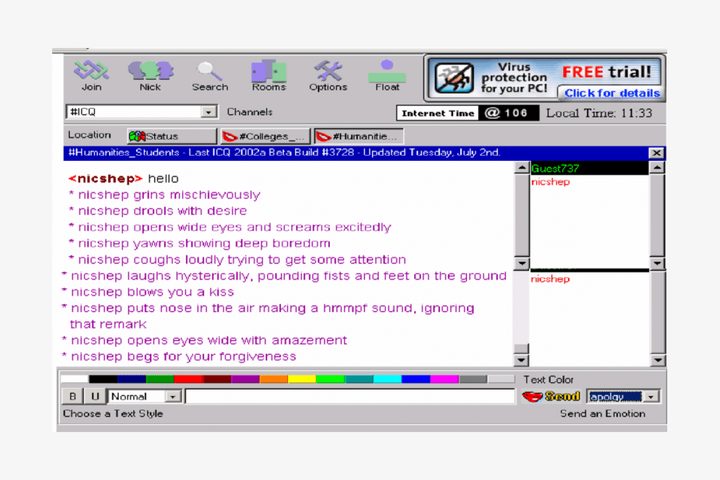The height and width of the screenshot is (480, 720).
Task: Pick the yellow text color swatch
Action: pos(302,379)
